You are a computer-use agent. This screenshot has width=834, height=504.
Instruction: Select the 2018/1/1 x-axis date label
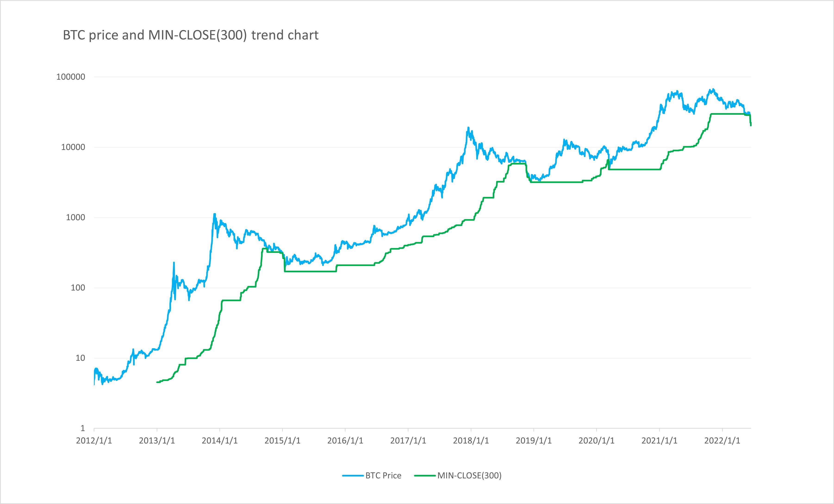471,441
